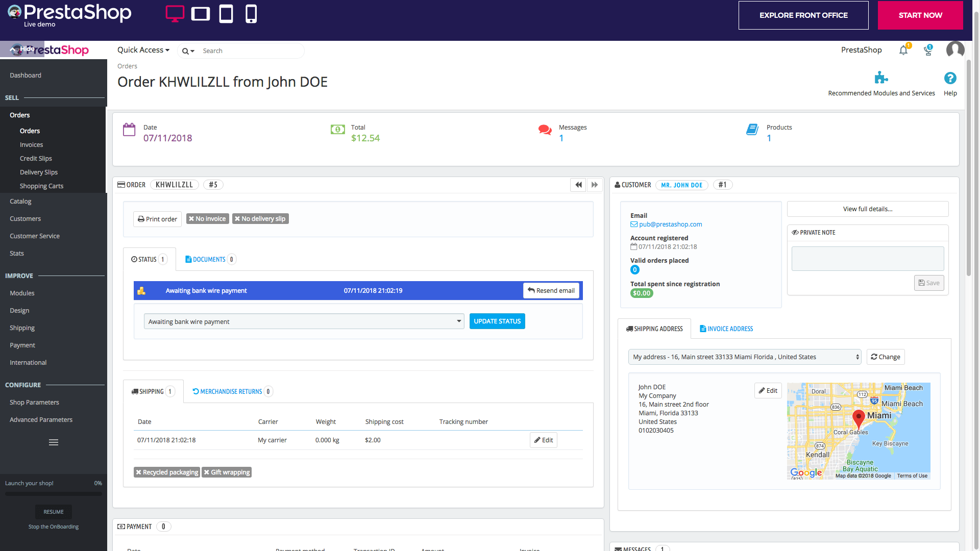Switch to landscape tablet preview icon
Image resolution: width=980 pixels, height=551 pixels.
pos(201,14)
